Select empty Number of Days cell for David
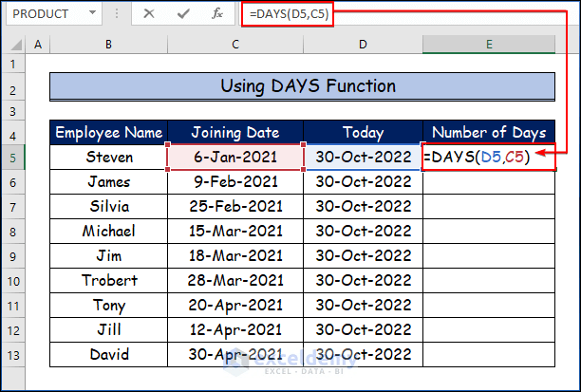581x392 pixels. pos(489,355)
